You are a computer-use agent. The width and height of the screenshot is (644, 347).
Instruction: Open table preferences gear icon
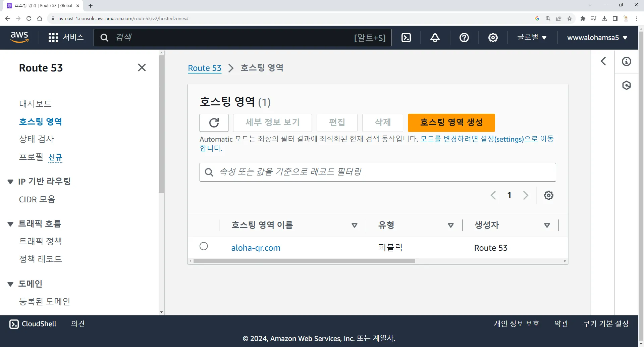(x=549, y=195)
